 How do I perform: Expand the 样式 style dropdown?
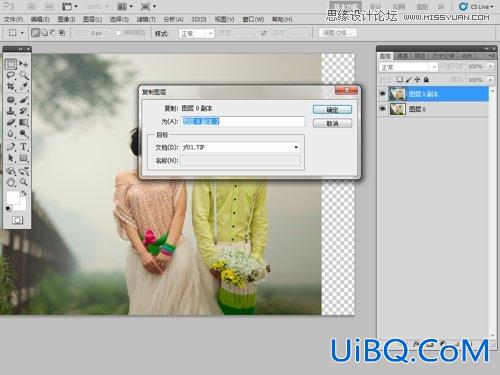[196, 34]
